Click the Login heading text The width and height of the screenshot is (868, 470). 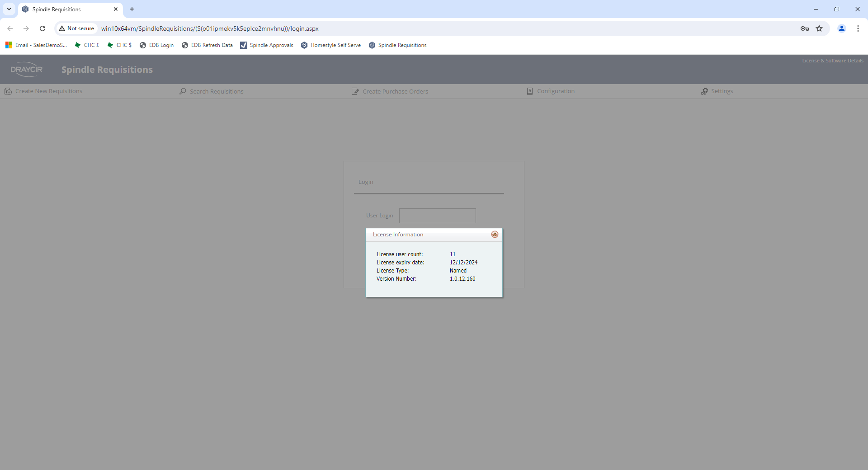tap(366, 182)
